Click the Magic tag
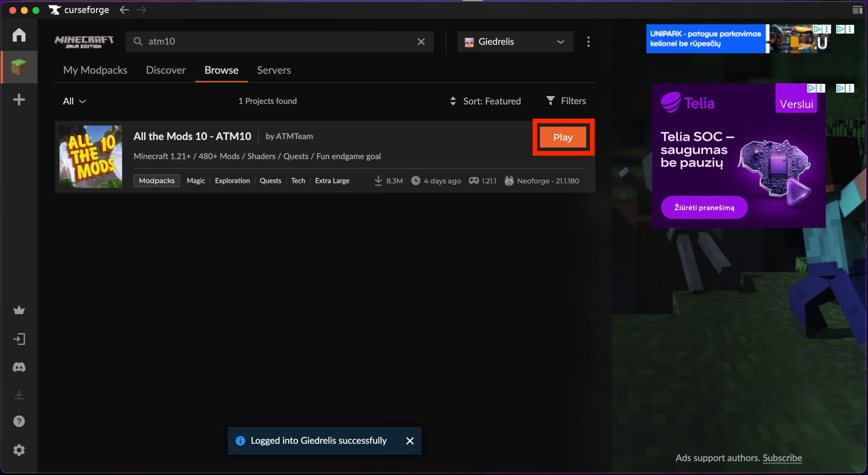 coord(196,181)
